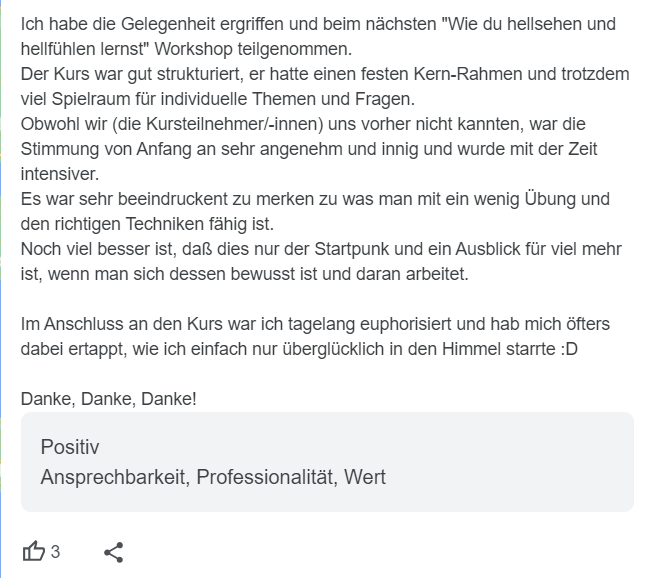This screenshot has height=578, width=652.
Task: Click the word "Ansprechbarkeit" in the attributes
Action: pyautogui.click(x=115, y=477)
